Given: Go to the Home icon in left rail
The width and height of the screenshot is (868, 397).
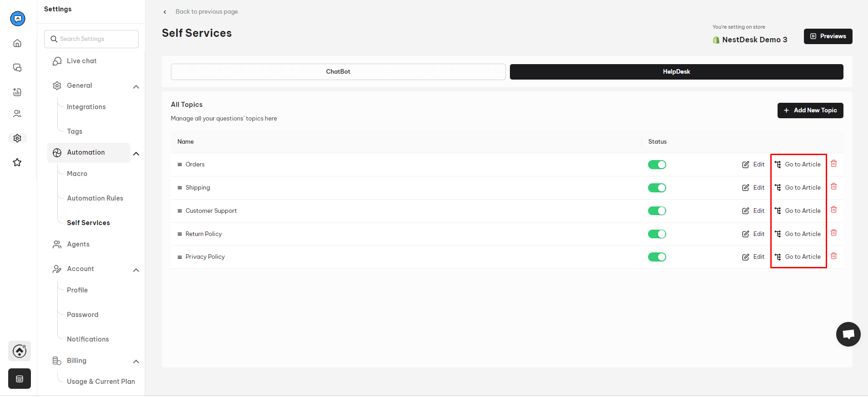Looking at the screenshot, I should pyautogui.click(x=17, y=43).
